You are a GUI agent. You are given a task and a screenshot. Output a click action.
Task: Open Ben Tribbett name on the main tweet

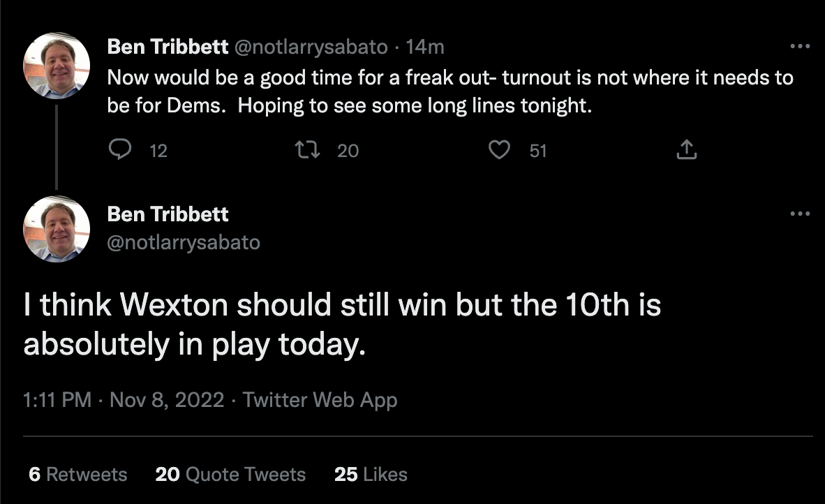tap(168, 214)
